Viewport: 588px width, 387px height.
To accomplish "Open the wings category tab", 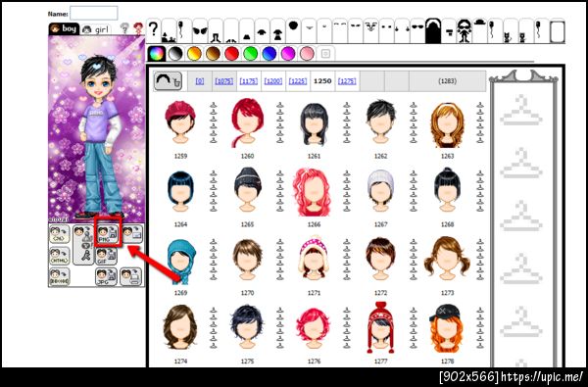I will point(200,30).
